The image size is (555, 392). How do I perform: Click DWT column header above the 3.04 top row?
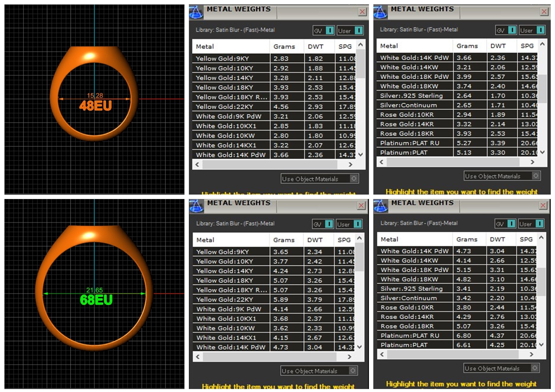497,239
